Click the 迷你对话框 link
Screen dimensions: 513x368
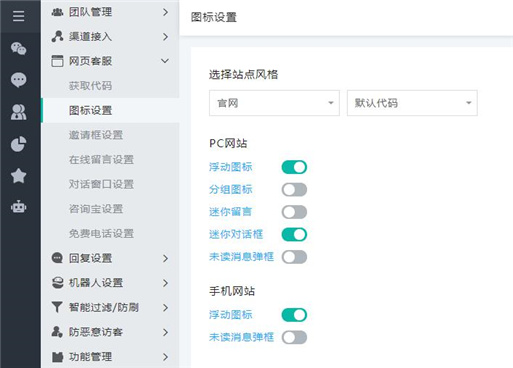tap(236, 234)
